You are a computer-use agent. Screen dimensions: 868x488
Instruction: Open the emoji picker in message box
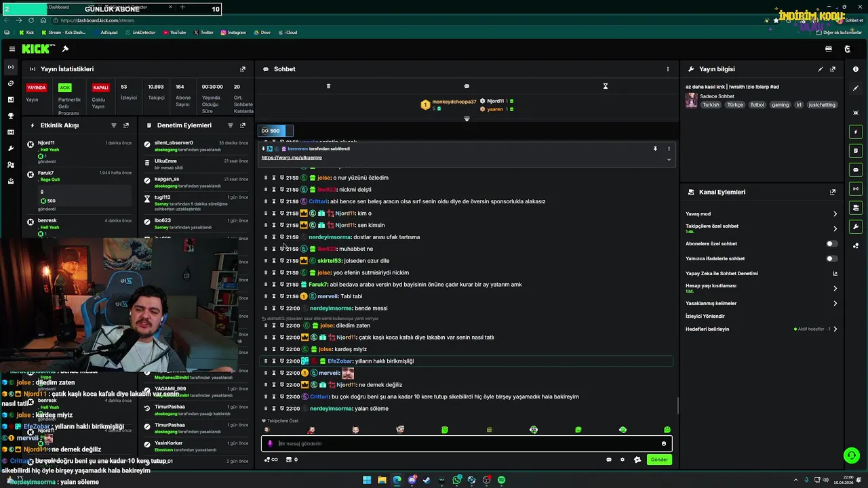[664, 443]
